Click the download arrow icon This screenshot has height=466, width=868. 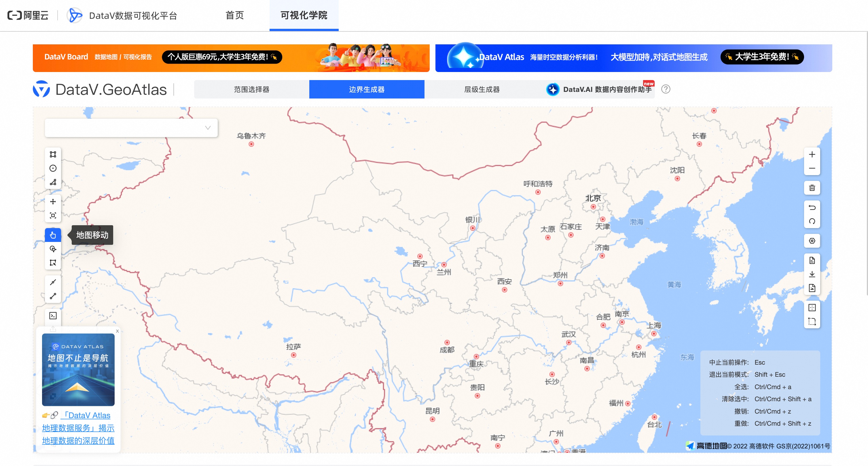click(x=812, y=274)
